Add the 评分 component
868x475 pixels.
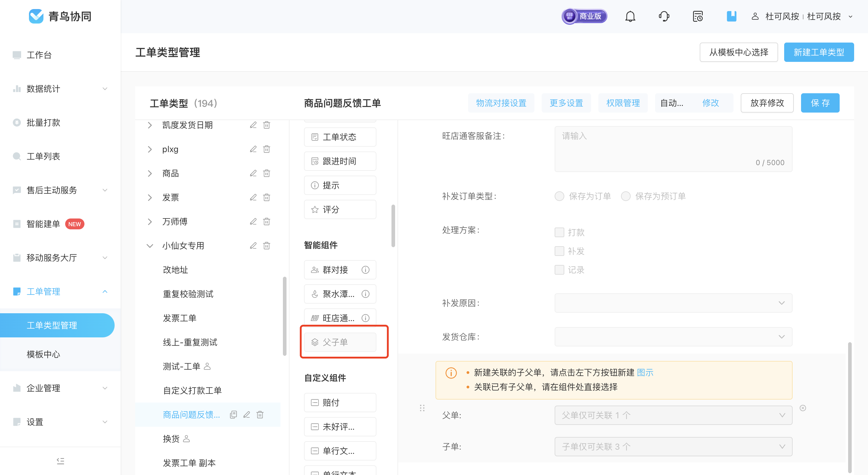click(340, 209)
